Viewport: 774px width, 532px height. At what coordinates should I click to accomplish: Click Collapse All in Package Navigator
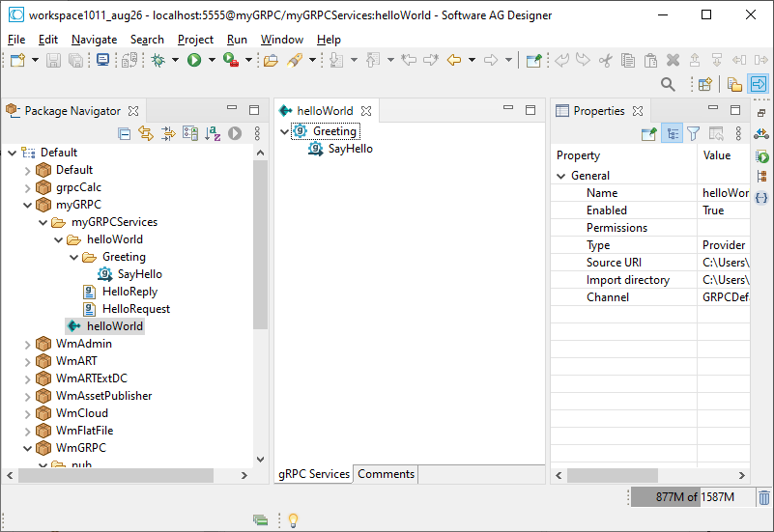pyautogui.click(x=125, y=133)
